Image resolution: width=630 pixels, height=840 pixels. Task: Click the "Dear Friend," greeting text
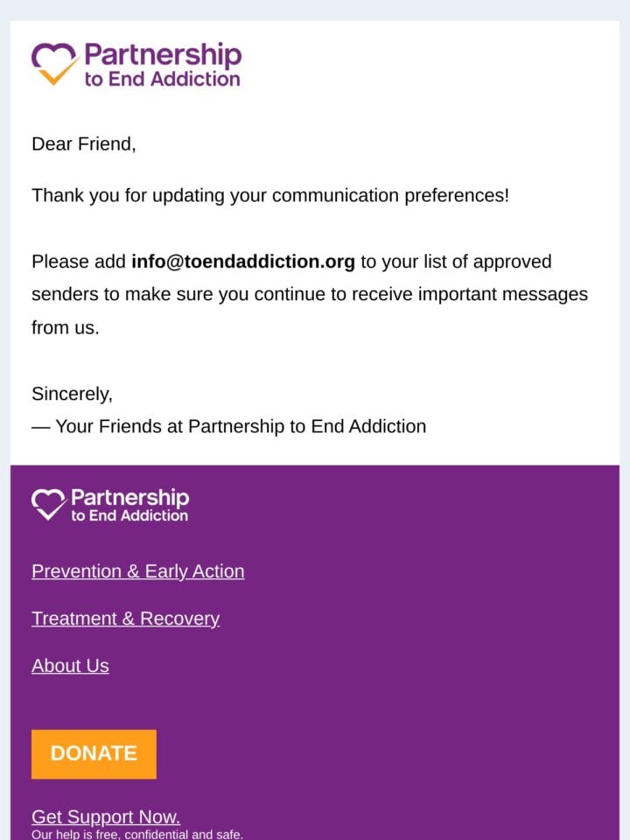click(84, 144)
